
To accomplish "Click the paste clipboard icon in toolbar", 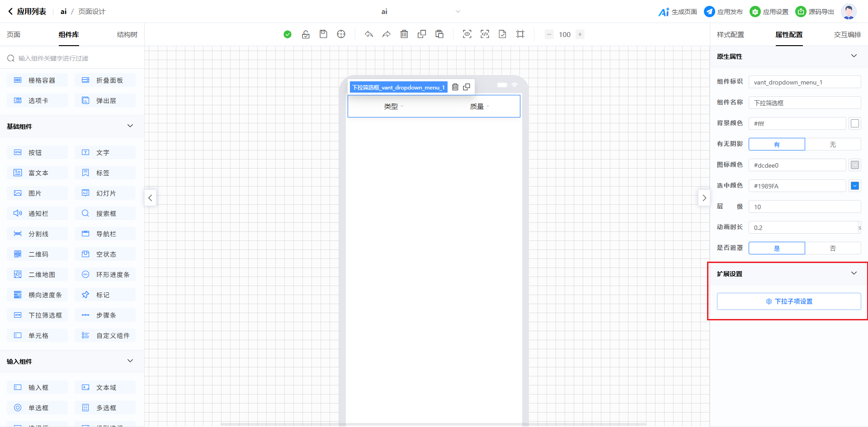I will click(x=439, y=34).
